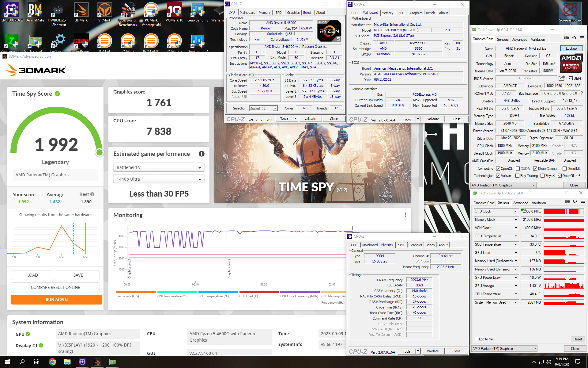Click info icon beside Estimated game performance

click(202, 154)
